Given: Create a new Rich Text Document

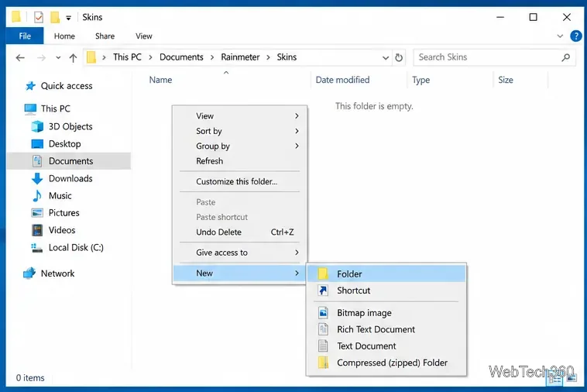Looking at the screenshot, I should tap(386, 329).
